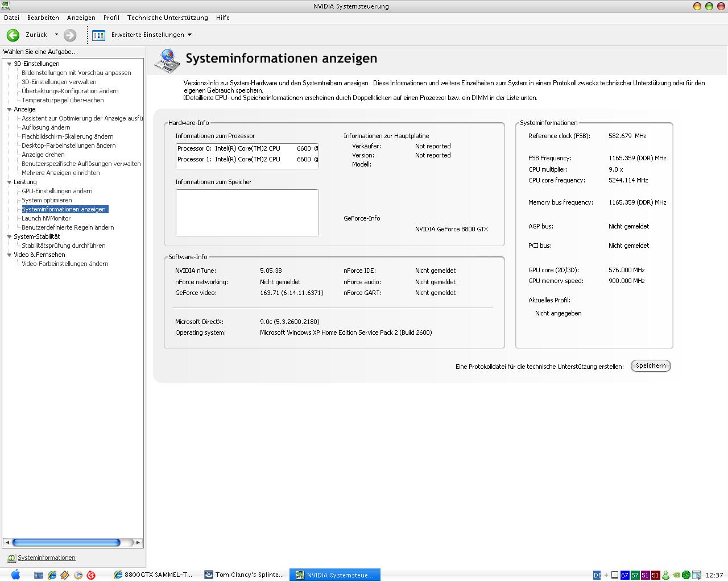
Task: Click the NVIDIA tray icon
Action: [x=676, y=575]
